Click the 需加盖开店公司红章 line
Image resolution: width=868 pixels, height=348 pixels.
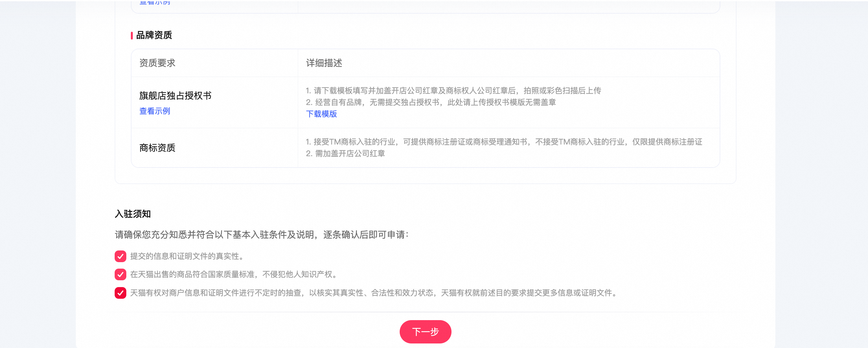[x=345, y=154]
